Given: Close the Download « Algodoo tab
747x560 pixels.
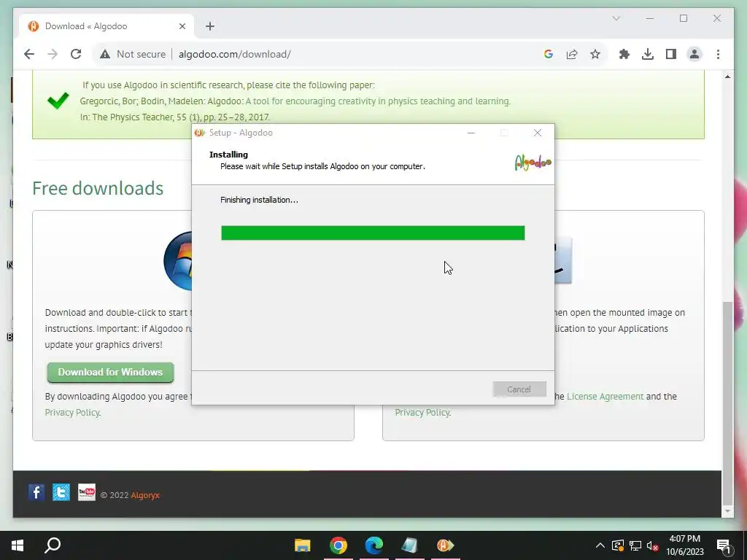Looking at the screenshot, I should pyautogui.click(x=182, y=26).
